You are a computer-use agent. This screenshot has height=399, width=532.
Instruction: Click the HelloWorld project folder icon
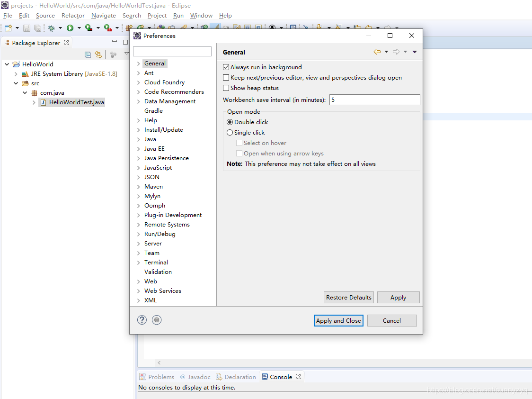pyautogui.click(x=16, y=64)
